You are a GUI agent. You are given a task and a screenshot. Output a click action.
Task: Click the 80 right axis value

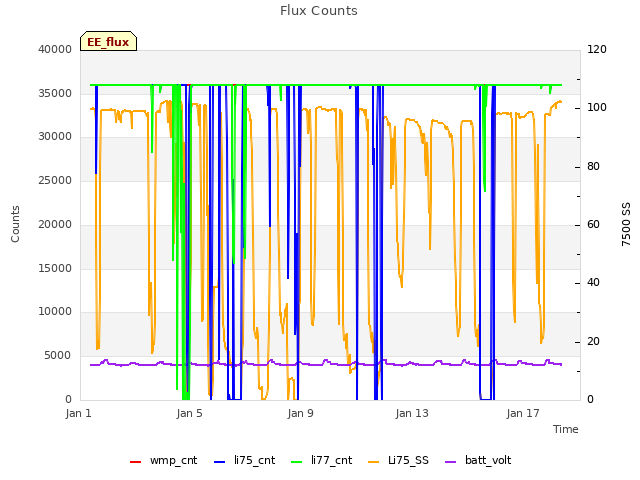[x=593, y=167]
